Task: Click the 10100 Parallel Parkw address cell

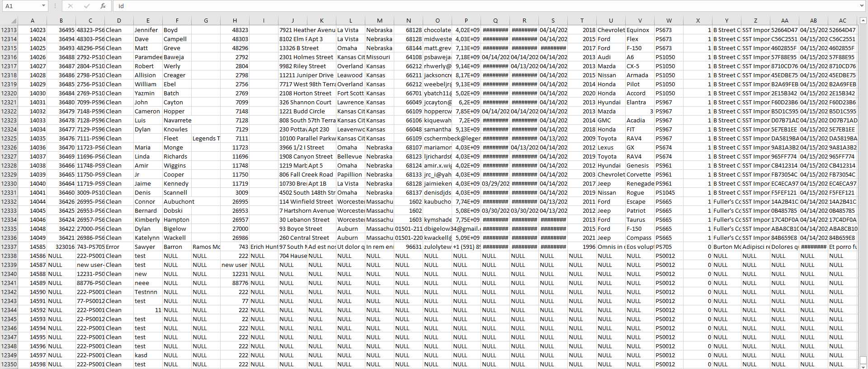Action: [x=307, y=138]
